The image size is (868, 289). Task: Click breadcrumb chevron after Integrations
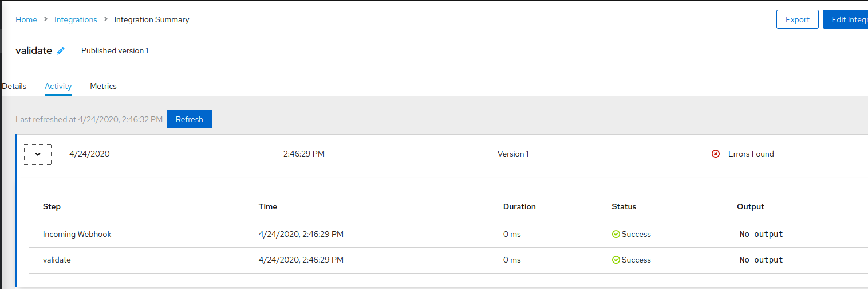(x=106, y=19)
